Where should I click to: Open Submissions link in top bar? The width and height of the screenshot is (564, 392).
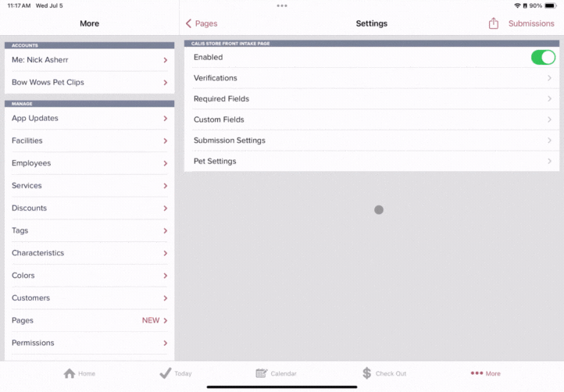click(531, 23)
